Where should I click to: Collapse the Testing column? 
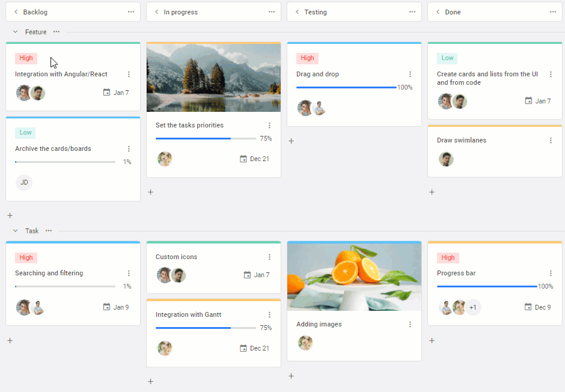click(298, 12)
